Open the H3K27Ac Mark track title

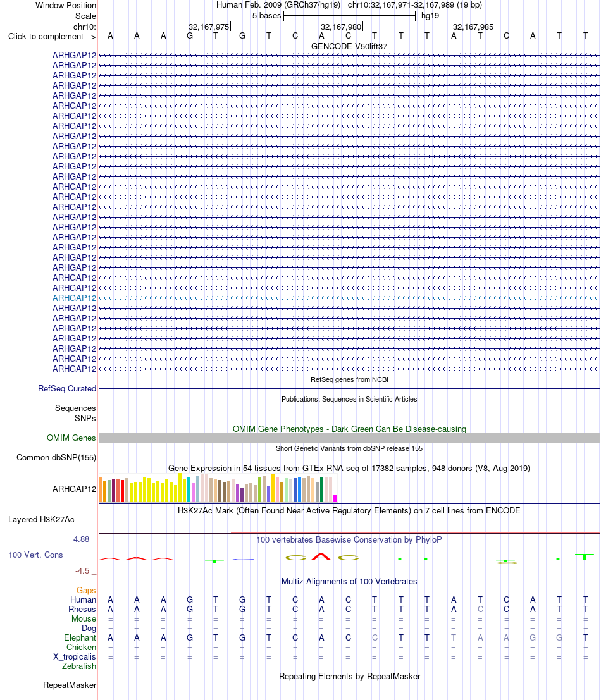(349, 511)
